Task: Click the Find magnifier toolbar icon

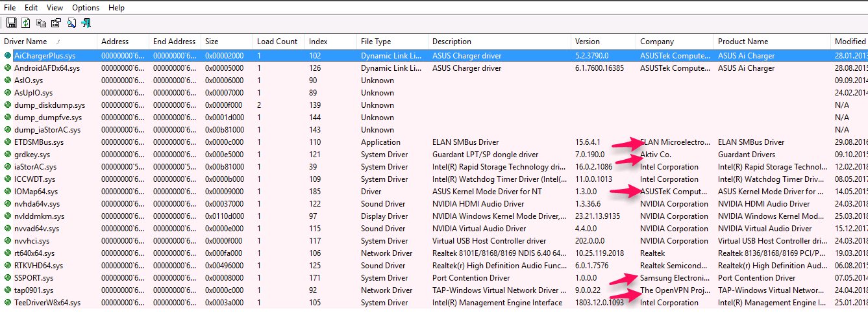Action: (71, 23)
